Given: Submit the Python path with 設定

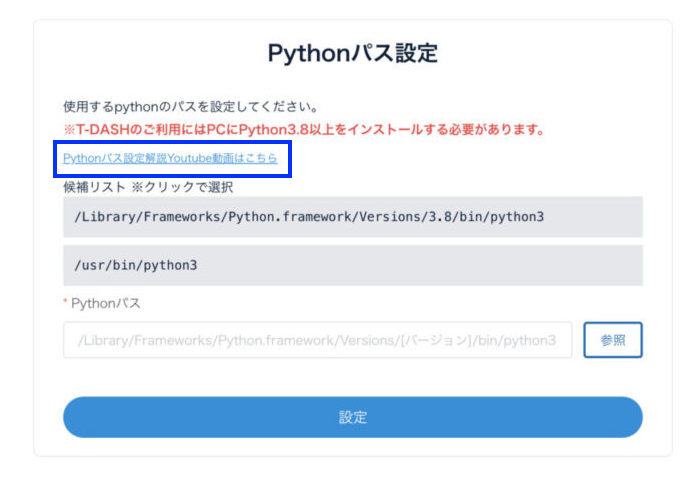Looking at the screenshot, I should coord(352,417).
